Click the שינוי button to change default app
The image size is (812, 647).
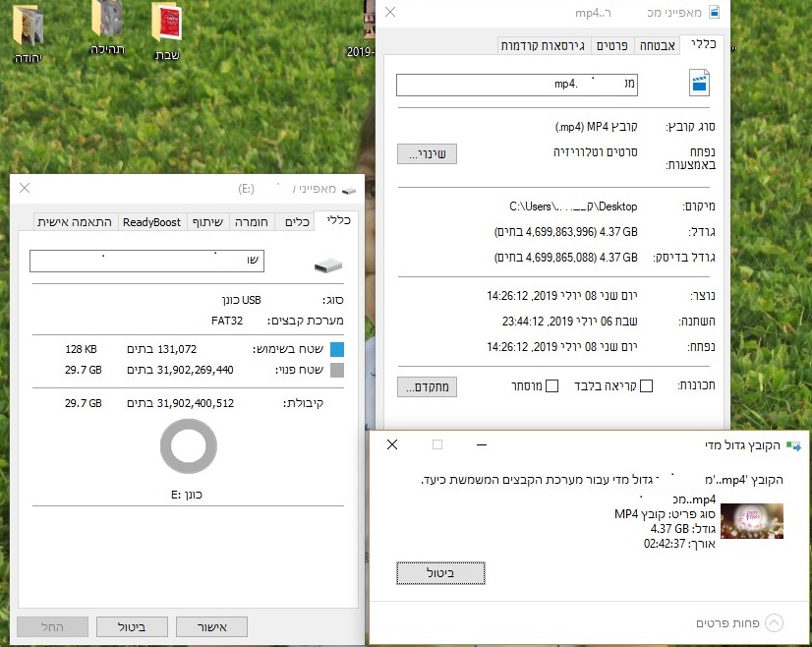point(427,154)
